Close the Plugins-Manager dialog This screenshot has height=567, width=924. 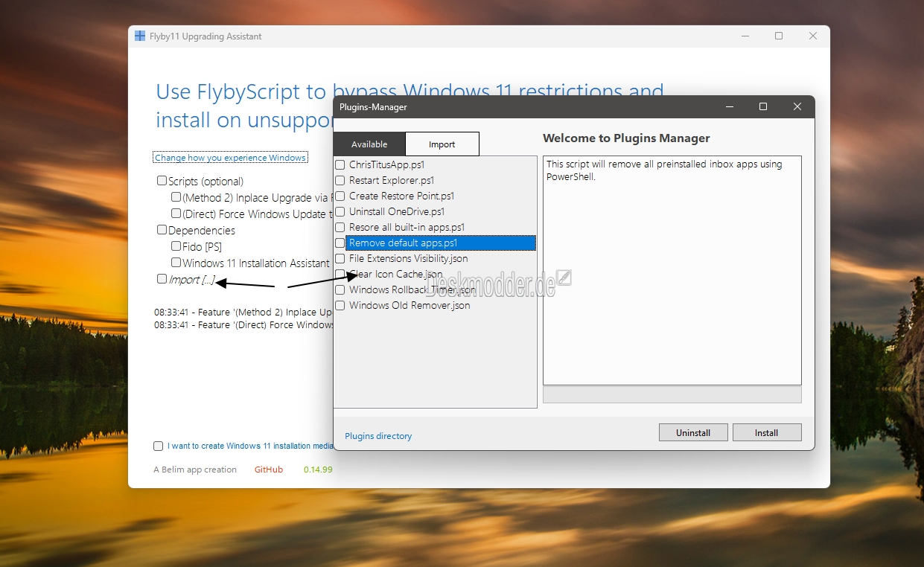click(797, 106)
